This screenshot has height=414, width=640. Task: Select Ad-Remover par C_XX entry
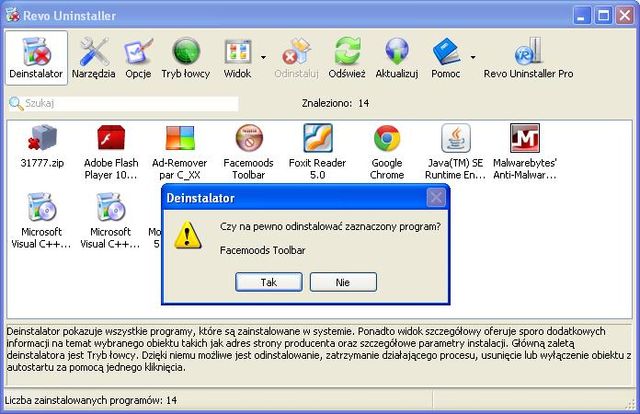pos(180,152)
